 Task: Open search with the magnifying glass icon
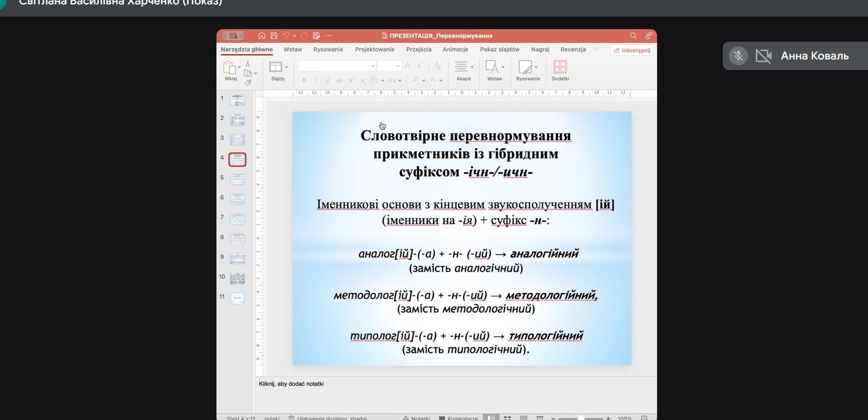[x=633, y=36]
